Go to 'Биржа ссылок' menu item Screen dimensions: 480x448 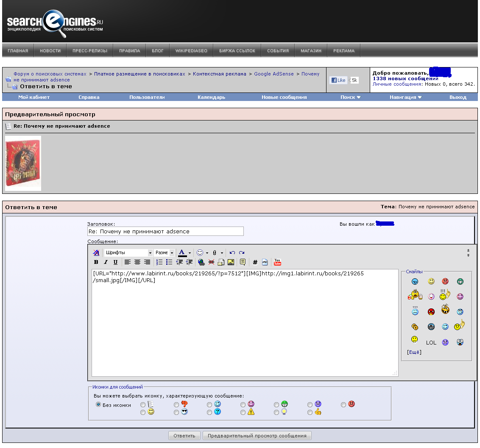(237, 51)
